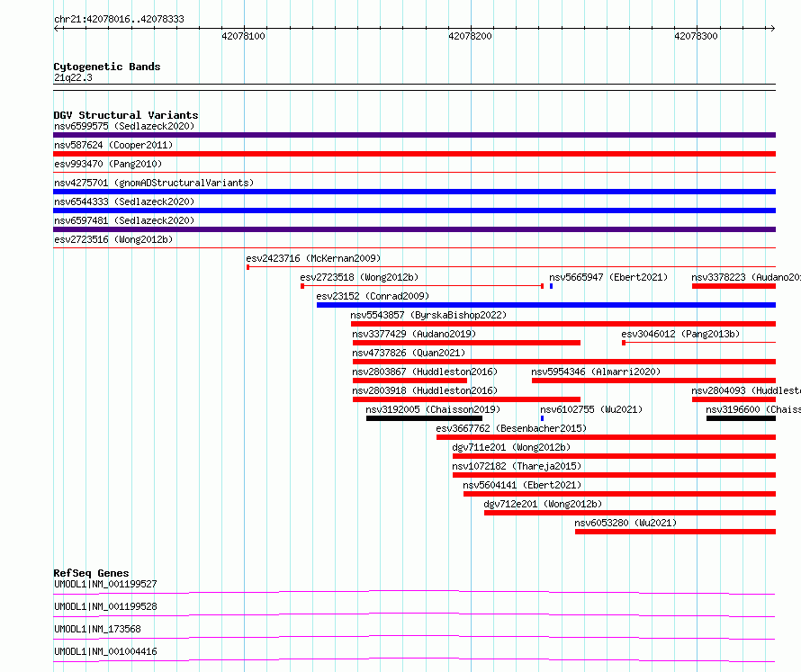Viewport: 801px width, 672px height.
Task: Click UMODL1|NM_173568 gene label
Action: tap(97, 629)
